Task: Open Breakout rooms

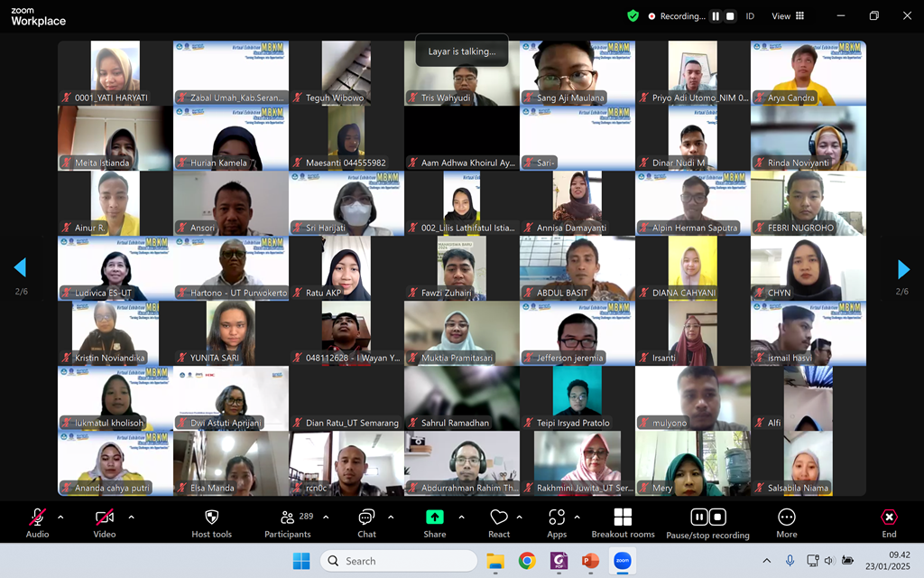Action: pyautogui.click(x=623, y=517)
